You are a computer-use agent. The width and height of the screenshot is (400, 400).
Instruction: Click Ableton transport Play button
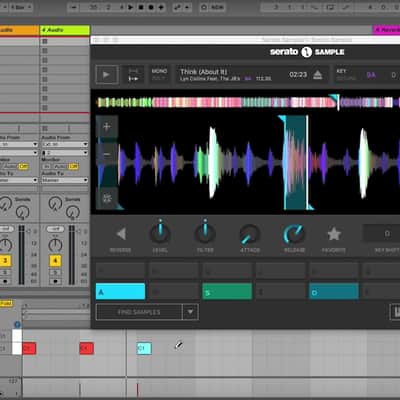[x=131, y=7]
